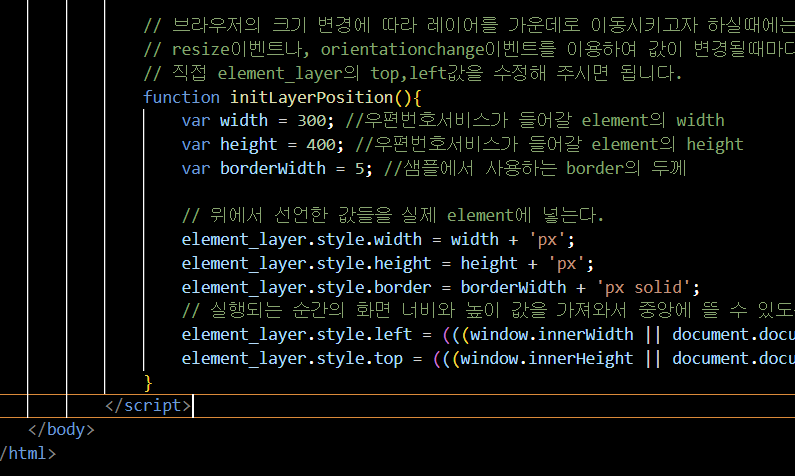This screenshot has width=795, height=476.
Task: Click the closing '</body>' tag
Action: pos(61,429)
